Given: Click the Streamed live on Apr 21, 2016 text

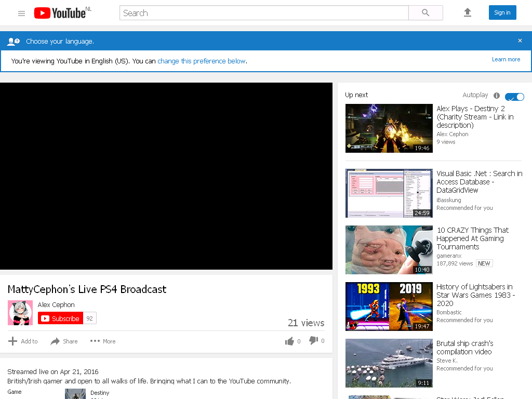Looking at the screenshot, I should point(53,372).
